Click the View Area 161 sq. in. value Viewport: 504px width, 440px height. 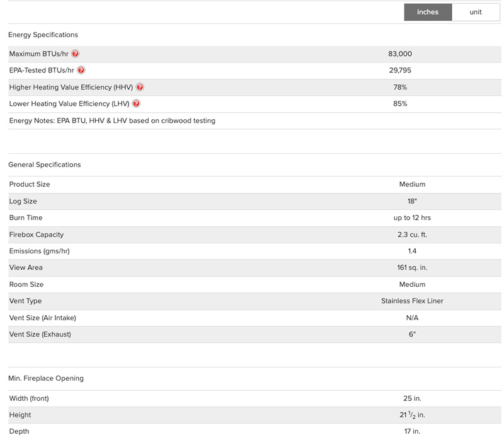pos(412,268)
